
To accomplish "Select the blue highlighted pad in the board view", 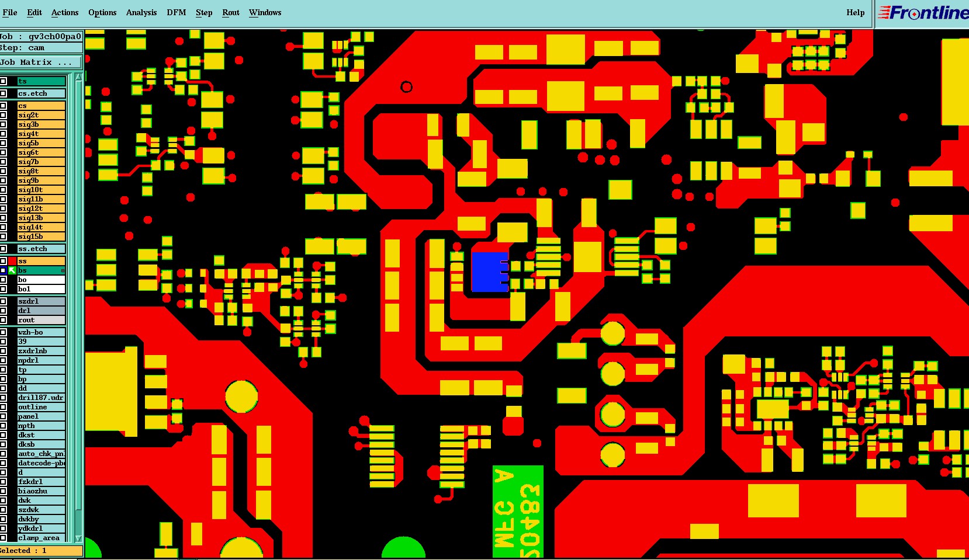I will click(490, 272).
